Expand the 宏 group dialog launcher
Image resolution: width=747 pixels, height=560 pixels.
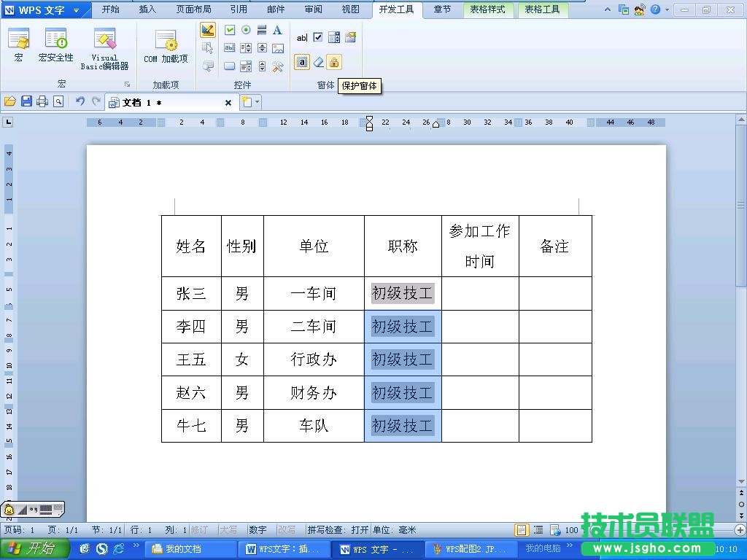126,82
